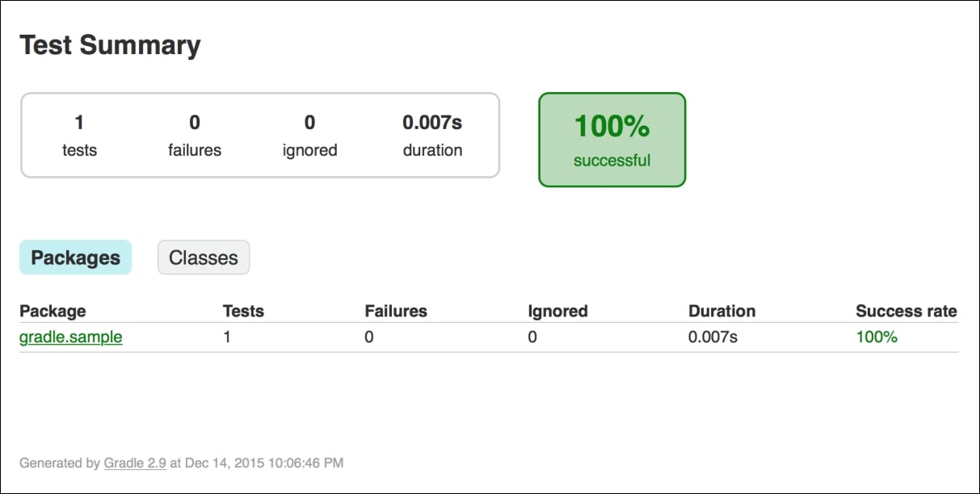Click the ignored counter in summary box
980x494 pixels.
[309, 136]
